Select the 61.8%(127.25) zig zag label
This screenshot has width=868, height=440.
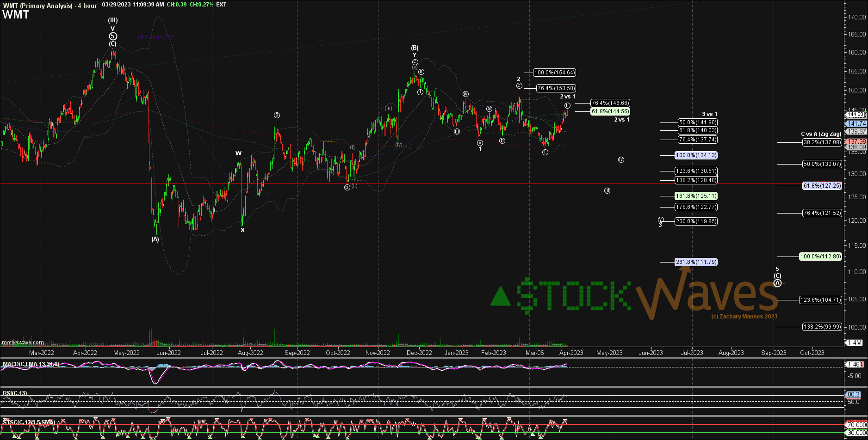click(x=822, y=185)
